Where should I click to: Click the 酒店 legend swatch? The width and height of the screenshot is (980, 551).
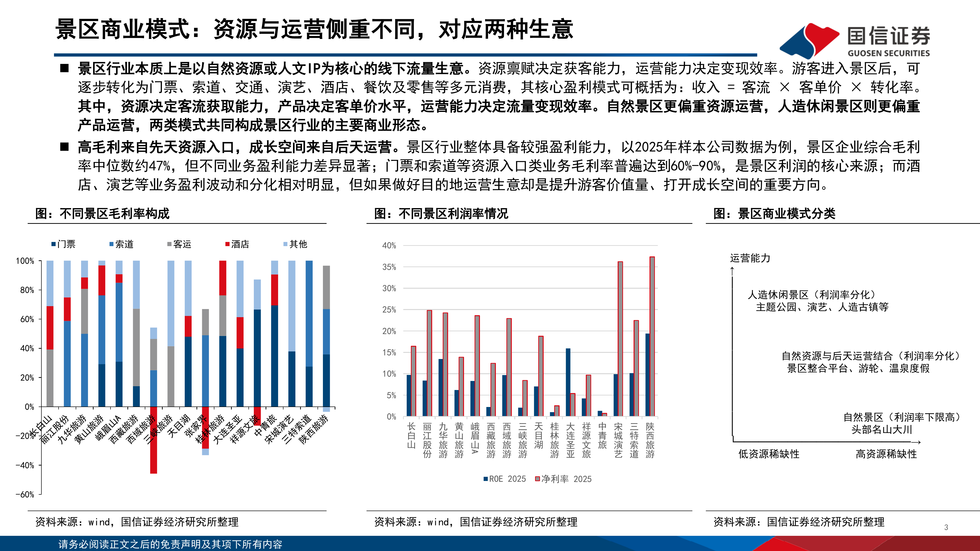(228, 244)
